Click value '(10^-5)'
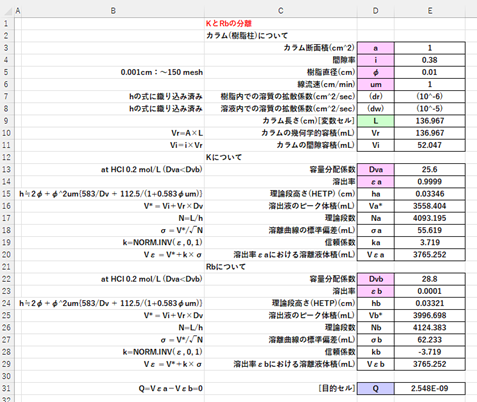 point(430,109)
